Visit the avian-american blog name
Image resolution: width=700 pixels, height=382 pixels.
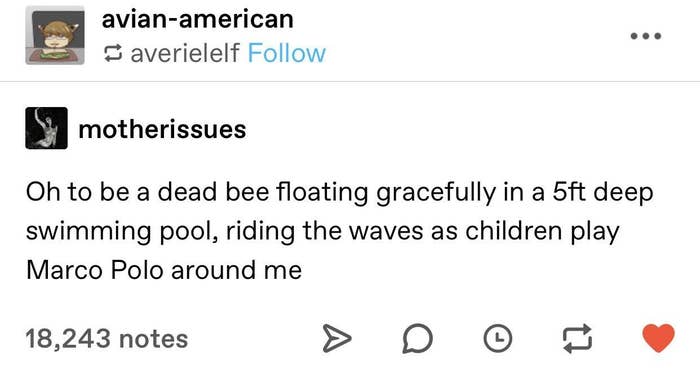pos(197,20)
